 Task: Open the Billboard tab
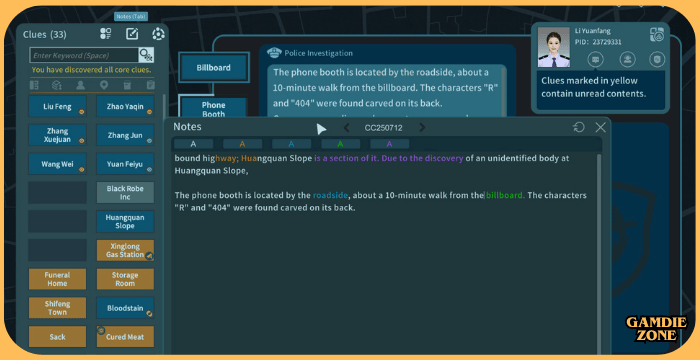tap(213, 68)
